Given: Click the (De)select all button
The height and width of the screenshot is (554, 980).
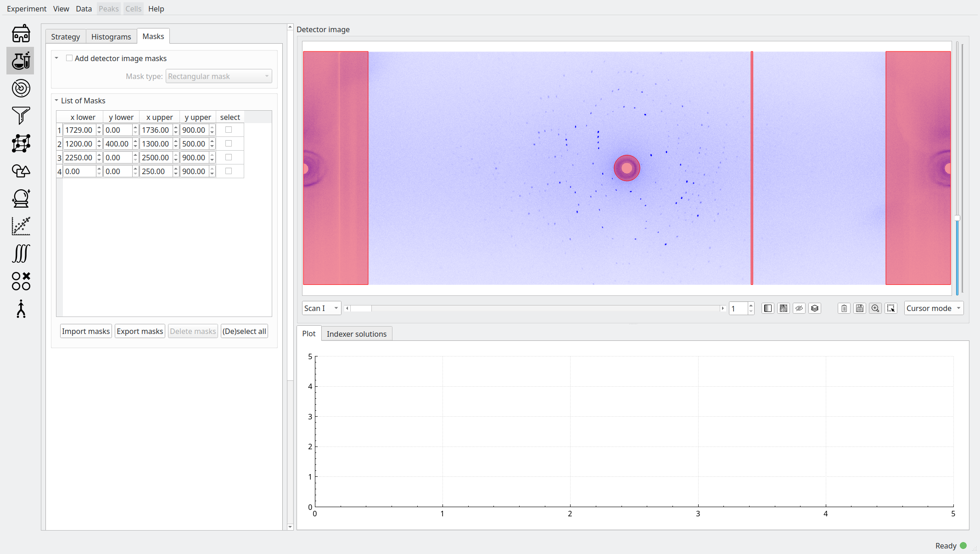Looking at the screenshot, I should pos(244,331).
